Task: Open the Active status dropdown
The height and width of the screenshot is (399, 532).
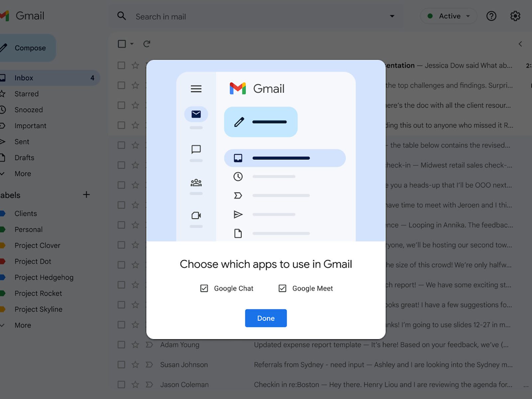Action: (449, 16)
